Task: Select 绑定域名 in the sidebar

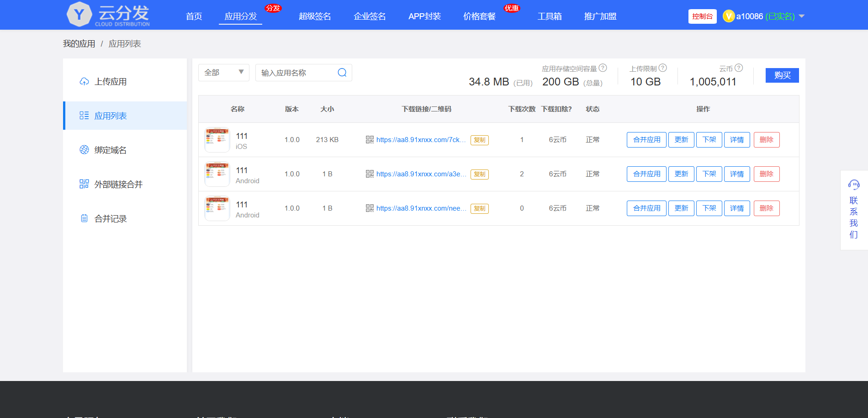Action: 110,150
